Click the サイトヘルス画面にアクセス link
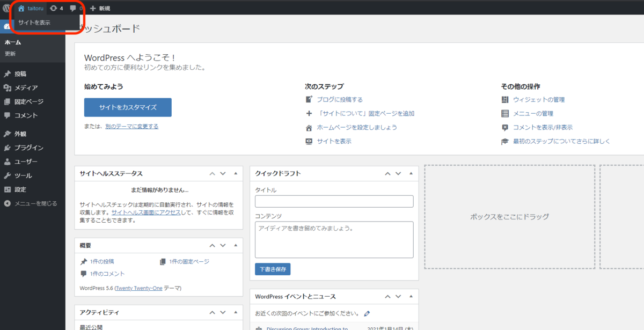644x330 pixels. point(146,212)
